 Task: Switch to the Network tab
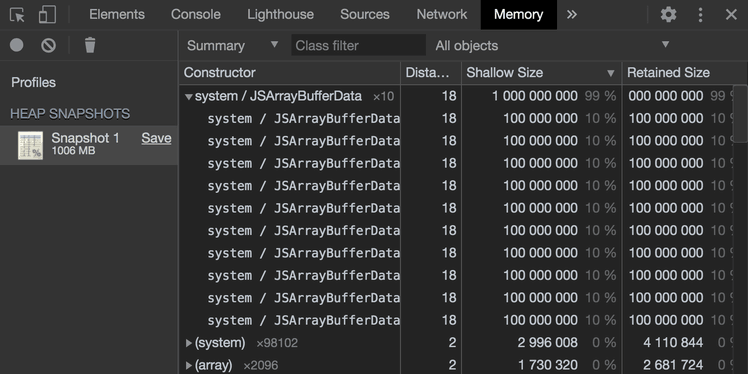(442, 15)
